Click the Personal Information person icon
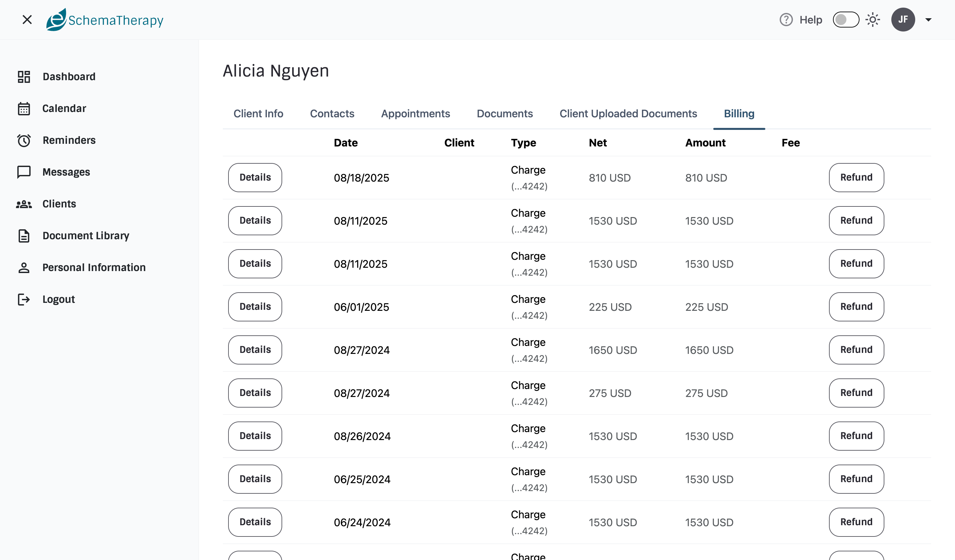This screenshot has height=560, width=955. (24, 268)
